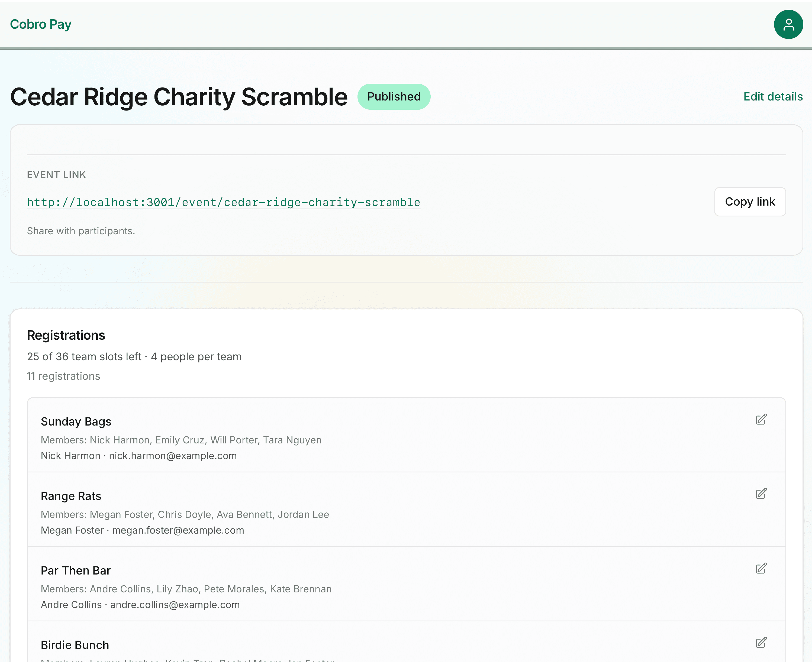Click the Edit details link
This screenshot has width=812, height=662.
[x=773, y=96]
